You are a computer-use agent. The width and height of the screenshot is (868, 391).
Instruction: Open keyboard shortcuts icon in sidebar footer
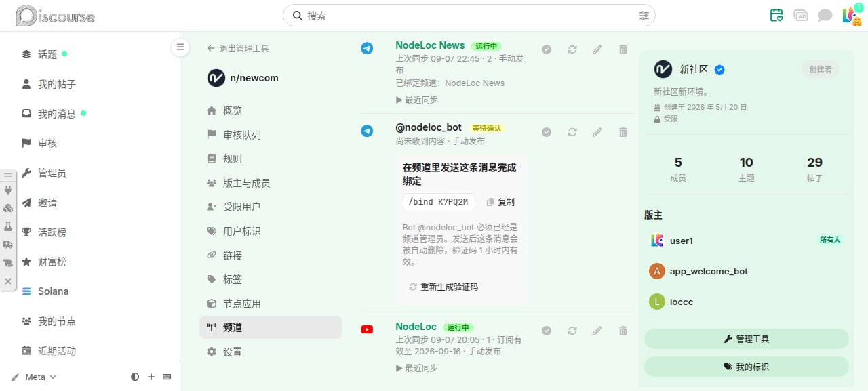[x=167, y=377]
